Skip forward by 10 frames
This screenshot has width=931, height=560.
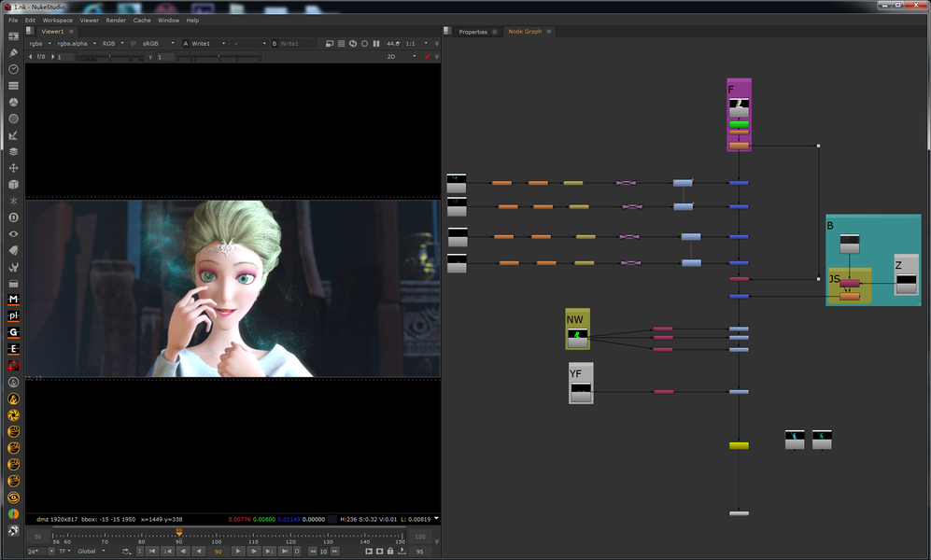click(x=335, y=551)
